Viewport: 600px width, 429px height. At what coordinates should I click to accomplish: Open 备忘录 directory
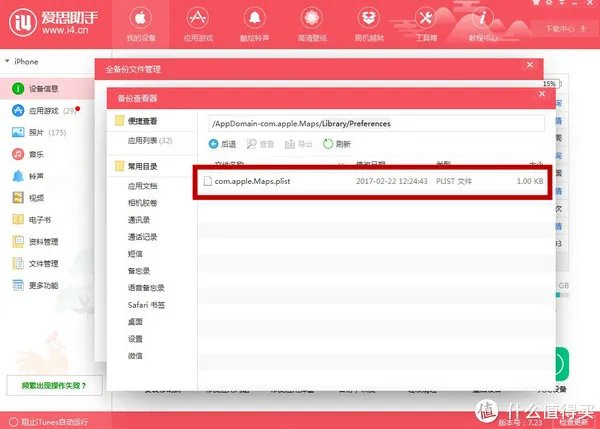click(x=139, y=271)
